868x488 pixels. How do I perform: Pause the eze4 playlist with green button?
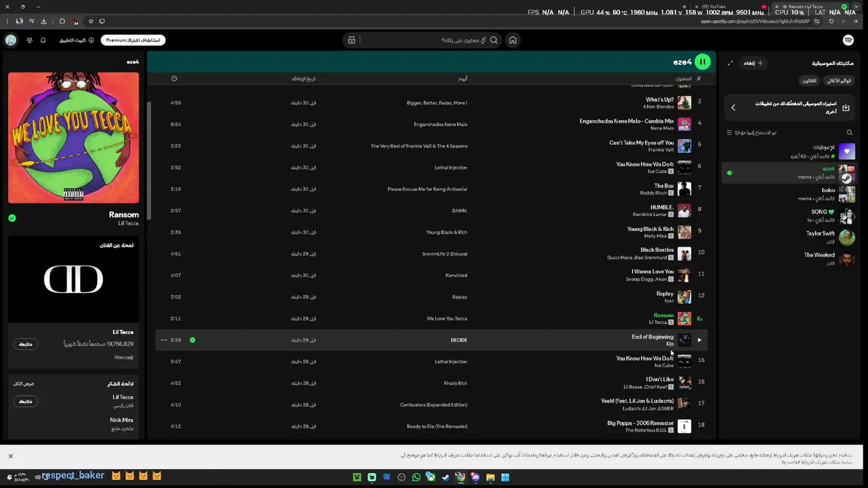[703, 62]
